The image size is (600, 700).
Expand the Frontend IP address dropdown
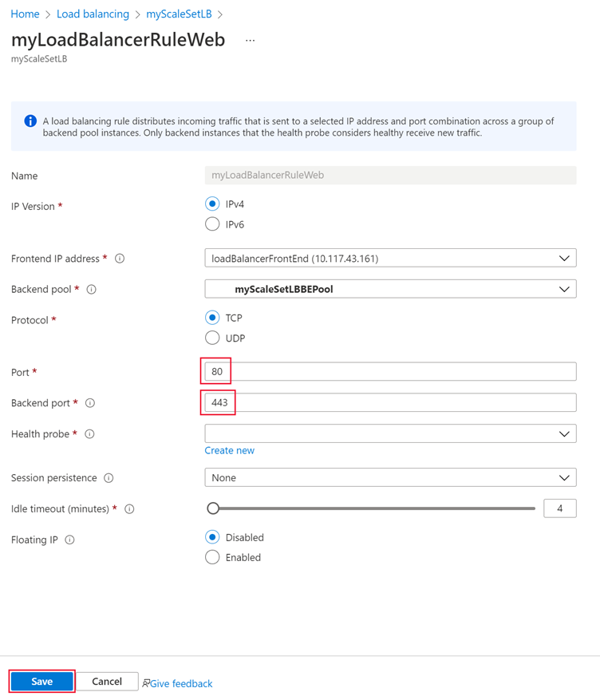pyautogui.click(x=390, y=259)
